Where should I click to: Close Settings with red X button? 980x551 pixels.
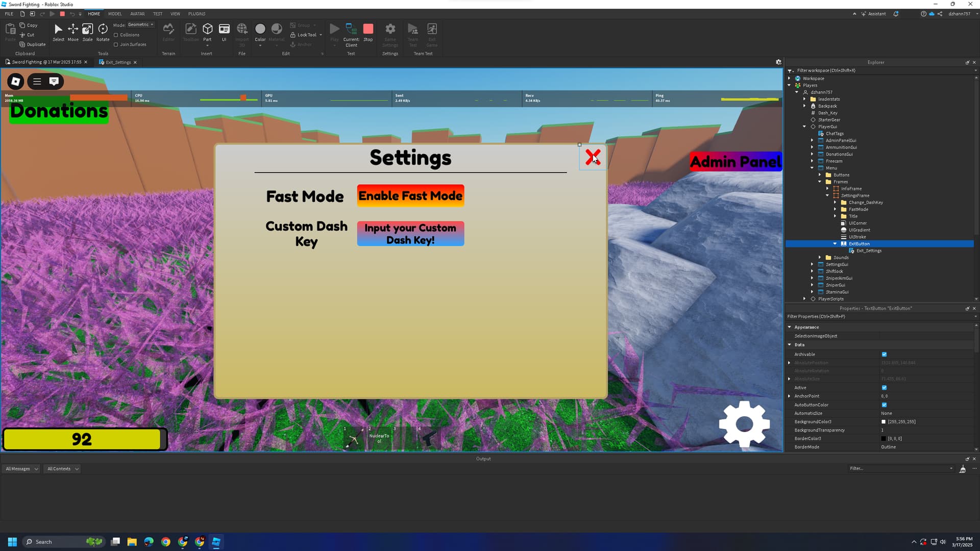pyautogui.click(x=593, y=157)
